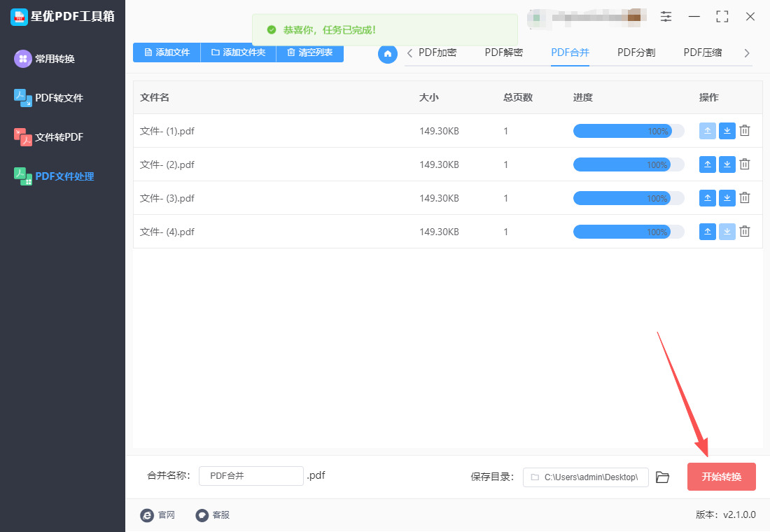The height and width of the screenshot is (532, 770).
Task: Delete 文件- (1).pdf with trash icon
Action: click(745, 131)
